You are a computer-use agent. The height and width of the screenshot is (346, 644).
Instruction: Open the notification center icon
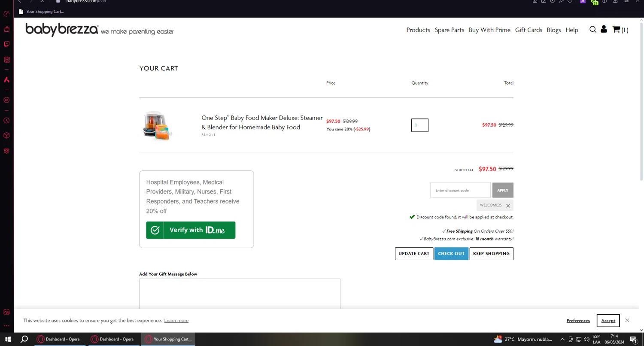tap(633, 339)
